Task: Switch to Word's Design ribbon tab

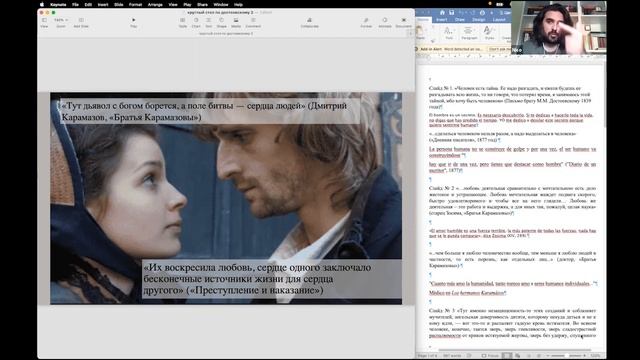Action: [x=478, y=20]
